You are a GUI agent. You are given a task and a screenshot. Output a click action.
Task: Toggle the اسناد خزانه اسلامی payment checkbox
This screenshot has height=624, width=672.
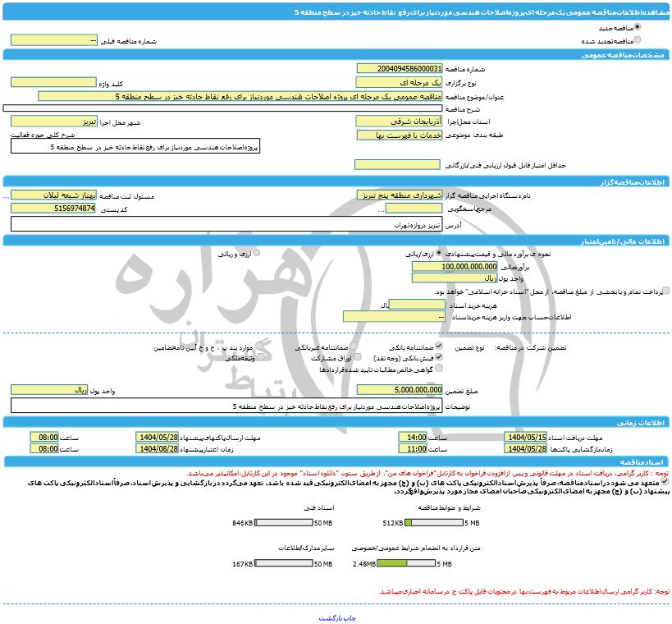[665, 291]
